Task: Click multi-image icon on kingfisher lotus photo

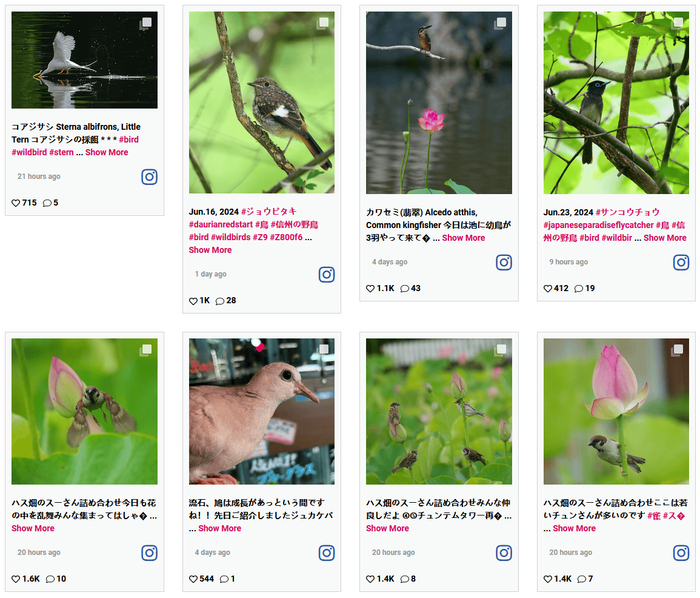Action: (x=501, y=23)
